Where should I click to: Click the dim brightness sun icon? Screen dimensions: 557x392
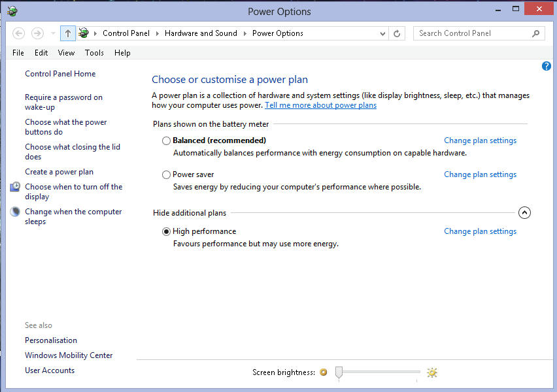click(x=323, y=372)
